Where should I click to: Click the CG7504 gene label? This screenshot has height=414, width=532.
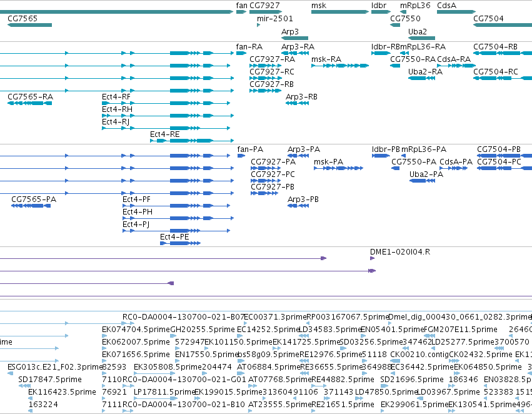[x=488, y=19]
